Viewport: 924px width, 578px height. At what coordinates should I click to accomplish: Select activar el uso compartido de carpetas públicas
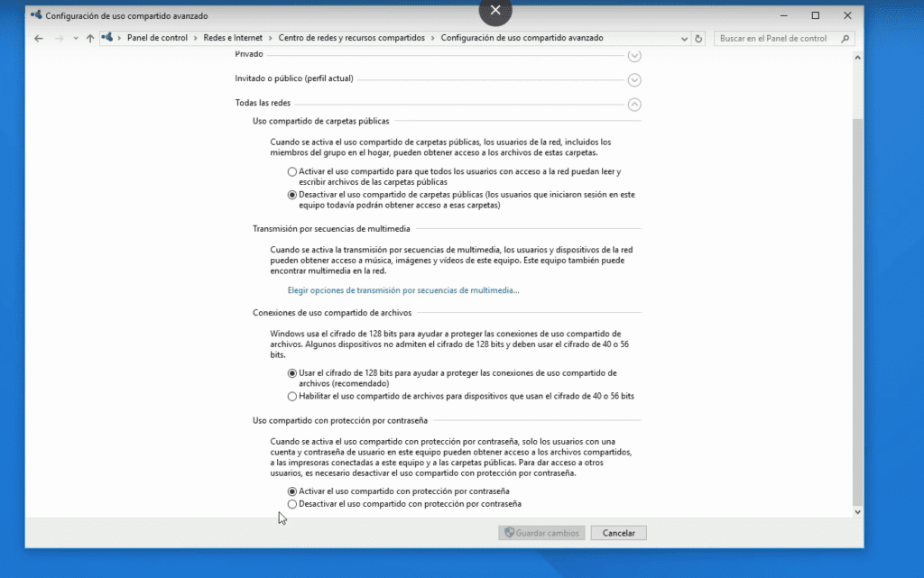tap(291, 171)
